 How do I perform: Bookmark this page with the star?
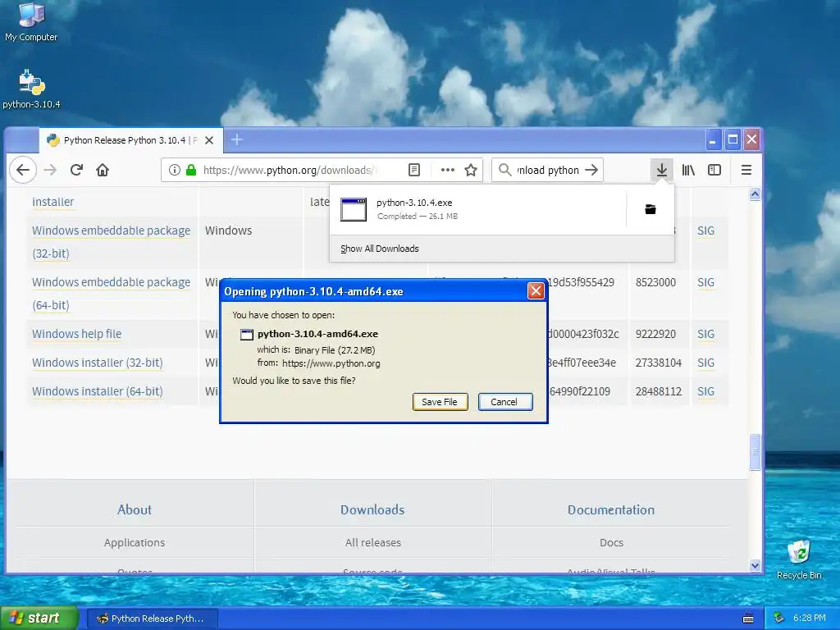[x=471, y=171]
